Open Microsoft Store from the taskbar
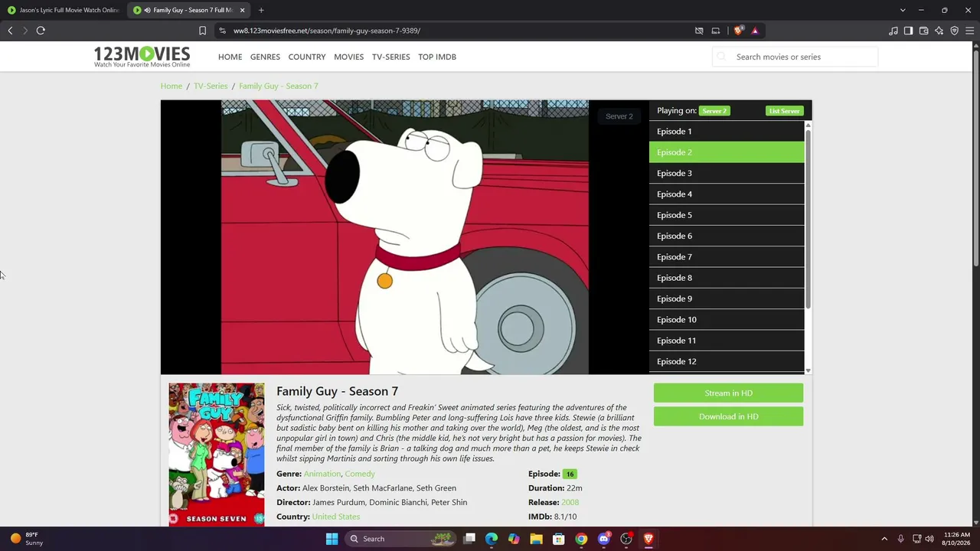 559,539
